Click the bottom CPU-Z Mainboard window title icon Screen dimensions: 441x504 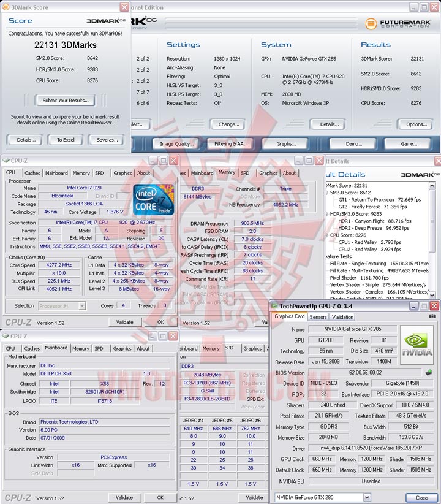click(x=6, y=336)
